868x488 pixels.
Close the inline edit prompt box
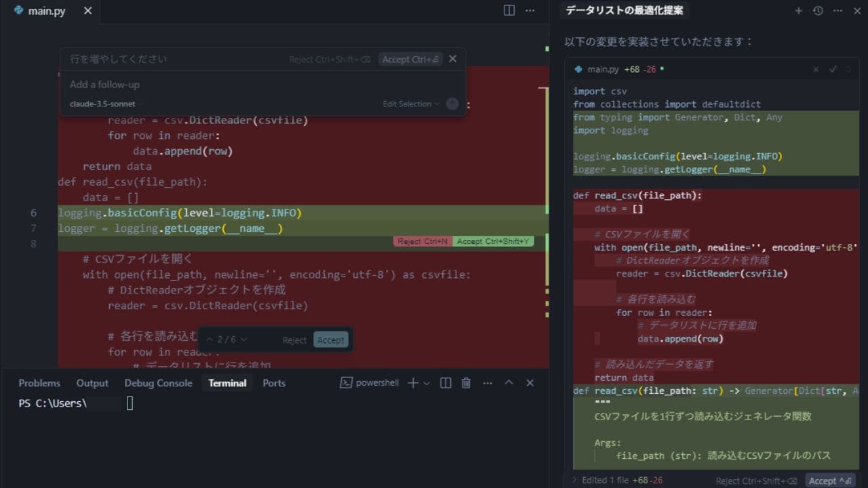coord(453,59)
